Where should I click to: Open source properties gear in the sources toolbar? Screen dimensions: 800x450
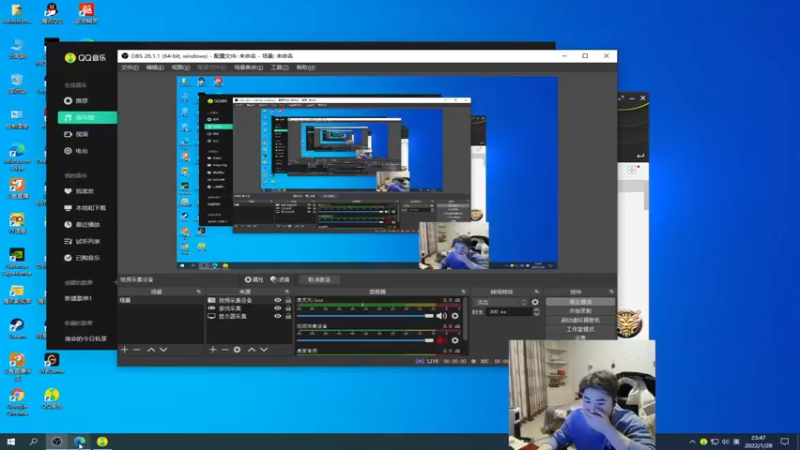pos(237,349)
